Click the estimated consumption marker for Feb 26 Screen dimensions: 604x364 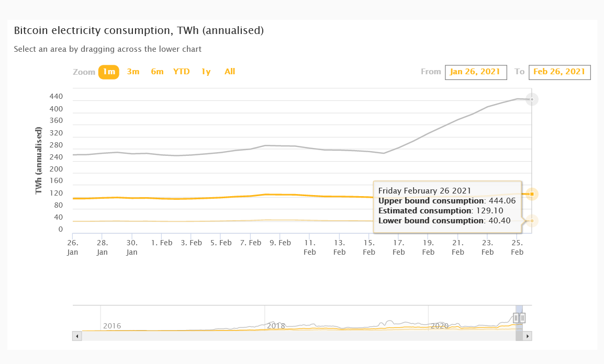532,194
